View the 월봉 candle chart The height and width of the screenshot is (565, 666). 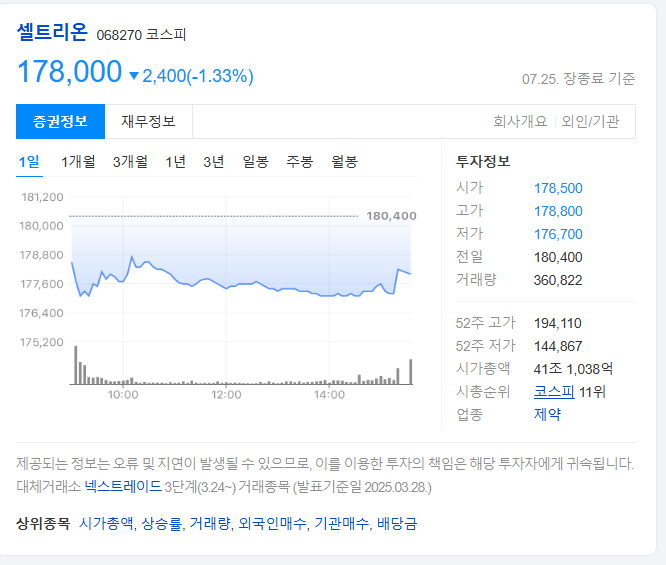point(344,162)
